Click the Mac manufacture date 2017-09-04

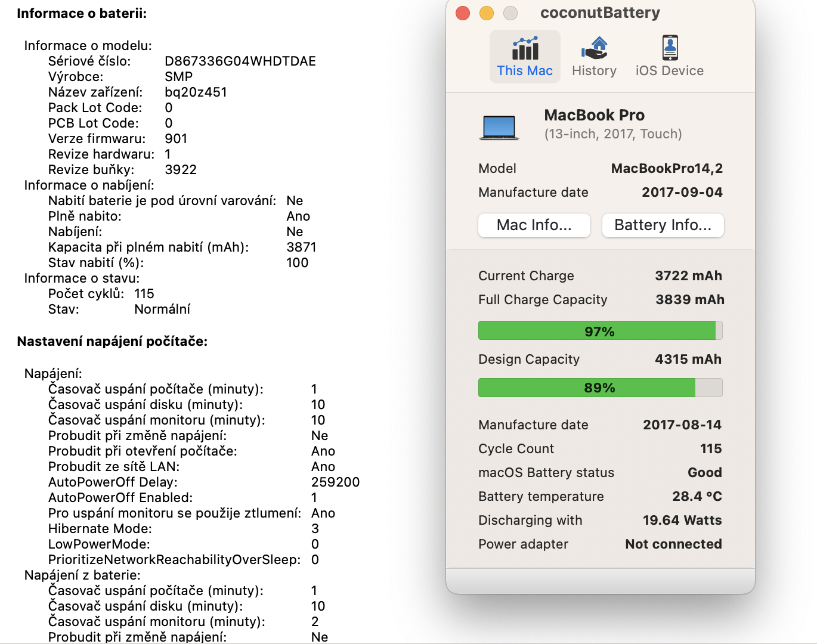click(x=682, y=193)
